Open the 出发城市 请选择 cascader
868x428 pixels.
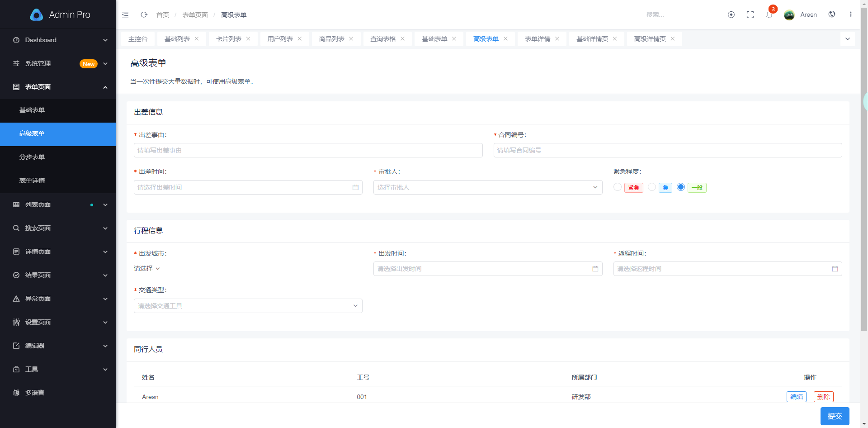pos(147,268)
